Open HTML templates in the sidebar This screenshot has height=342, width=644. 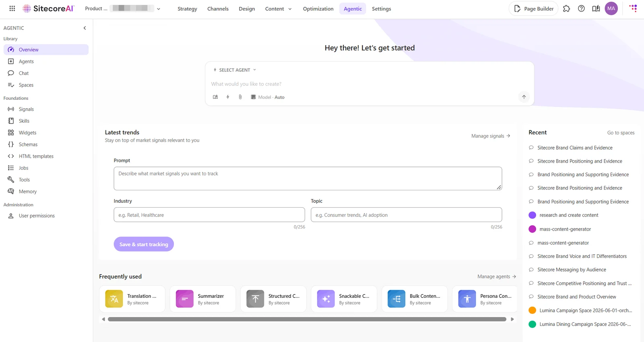tap(46, 156)
